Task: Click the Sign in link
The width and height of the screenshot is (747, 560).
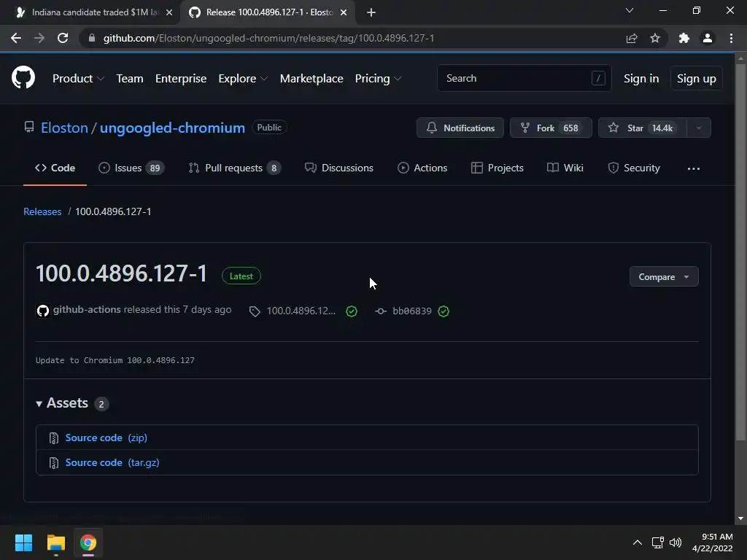Action: pyautogui.click(x=641, y=79)
